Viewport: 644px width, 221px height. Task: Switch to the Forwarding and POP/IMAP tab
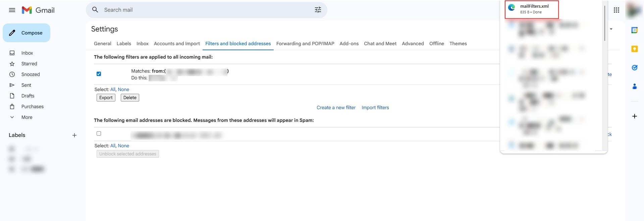[305, 44]
